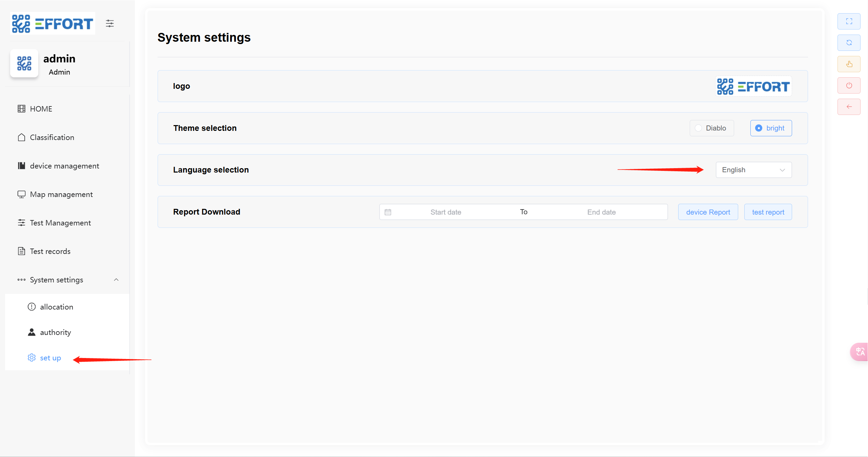Click the calendar icon in date range
868x457 pixels.
tap(388, 212)
